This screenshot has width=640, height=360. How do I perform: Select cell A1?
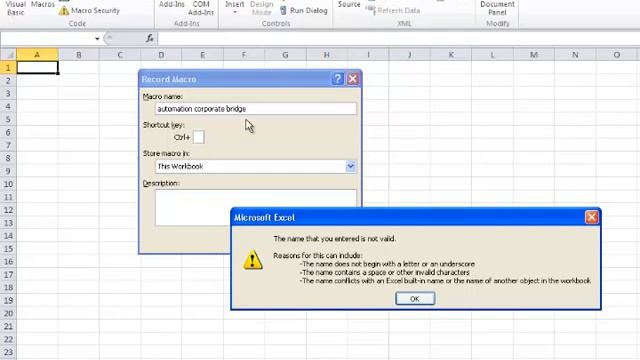[x=37, y=67]
